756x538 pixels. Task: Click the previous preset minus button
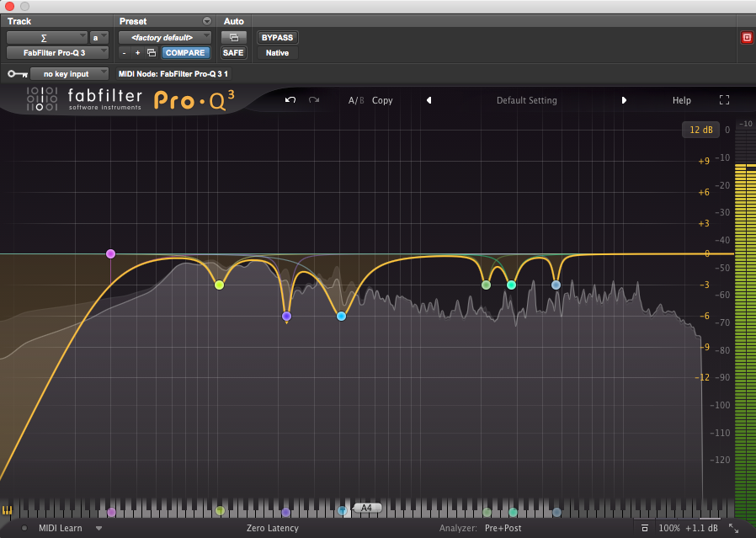click(125, 52)
